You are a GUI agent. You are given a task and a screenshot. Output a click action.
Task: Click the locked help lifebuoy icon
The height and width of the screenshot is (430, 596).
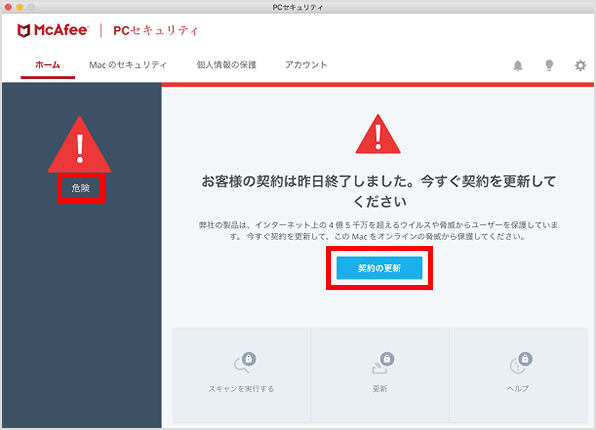521,363
